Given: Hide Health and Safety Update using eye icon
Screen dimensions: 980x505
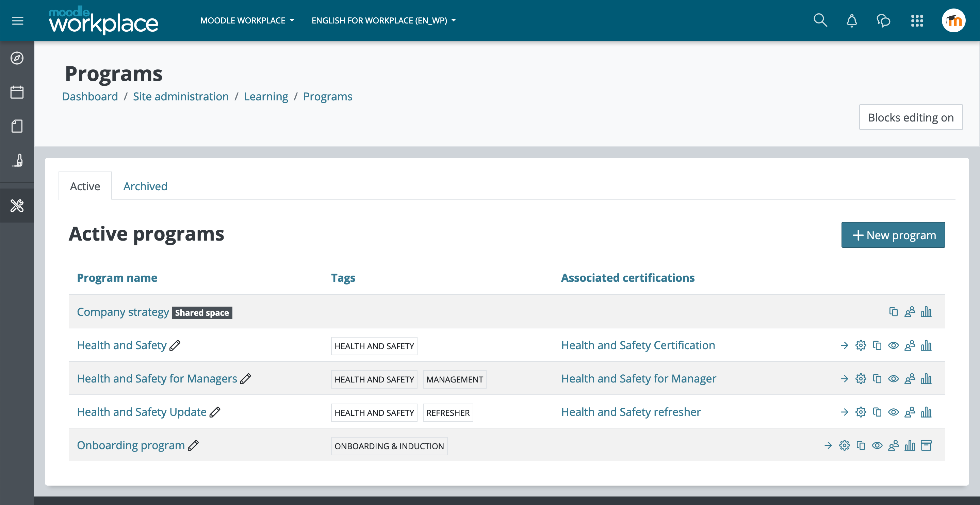Looking at the screenshot, I should (893, 412).
